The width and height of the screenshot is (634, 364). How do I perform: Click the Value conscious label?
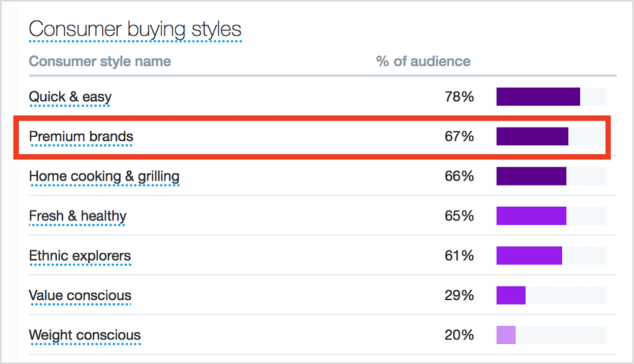coord(80,295)
